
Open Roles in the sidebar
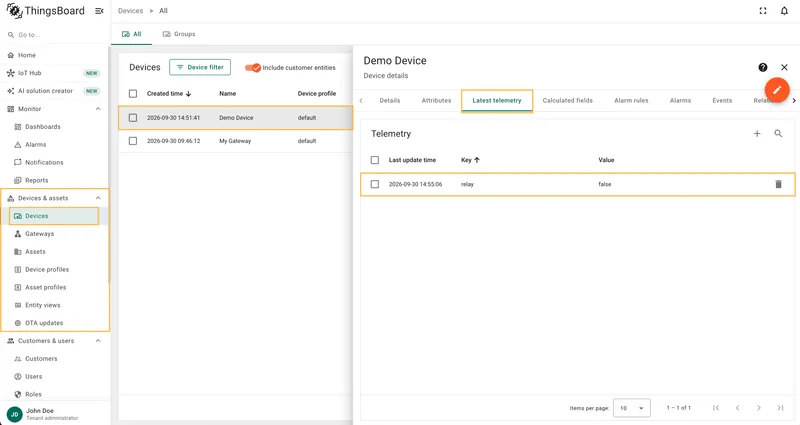pos(55,394)
